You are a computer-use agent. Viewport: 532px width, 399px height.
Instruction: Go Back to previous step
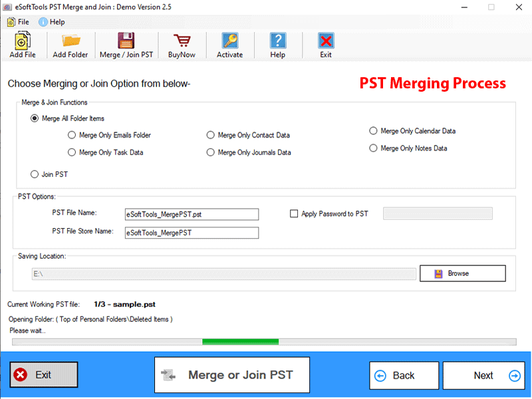pos(404,376)
